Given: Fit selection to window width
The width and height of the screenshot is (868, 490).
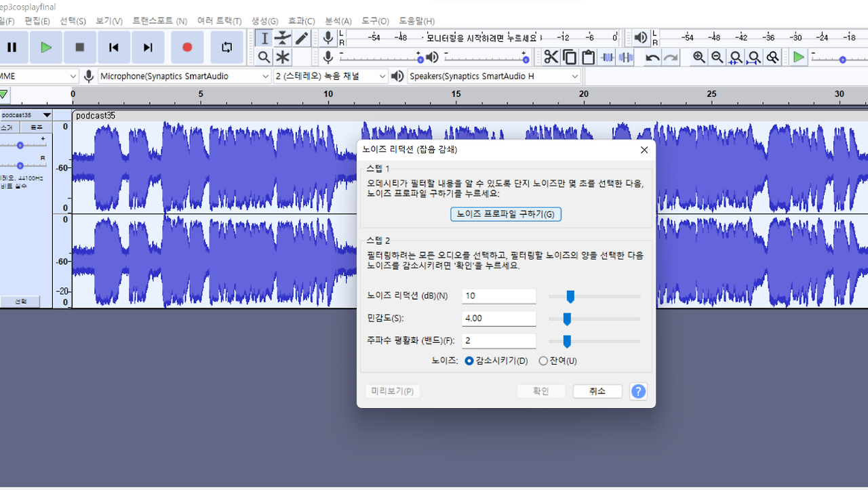Looking at the screenshot, I should tap(736, 57).
